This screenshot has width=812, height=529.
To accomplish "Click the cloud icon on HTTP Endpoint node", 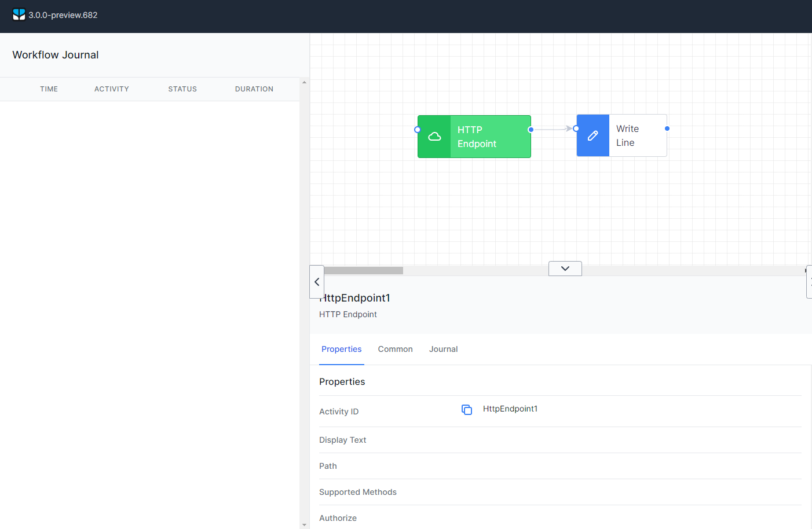I will coord(435,137).
